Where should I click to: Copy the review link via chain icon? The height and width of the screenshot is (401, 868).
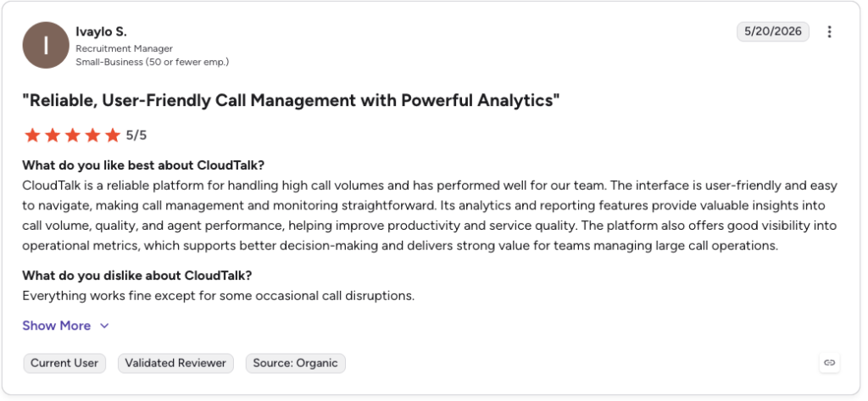point(829,363)
